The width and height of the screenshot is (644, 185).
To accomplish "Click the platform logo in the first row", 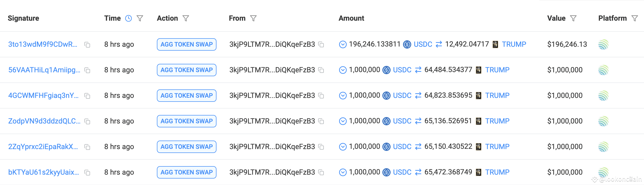I will pos(603,44).
